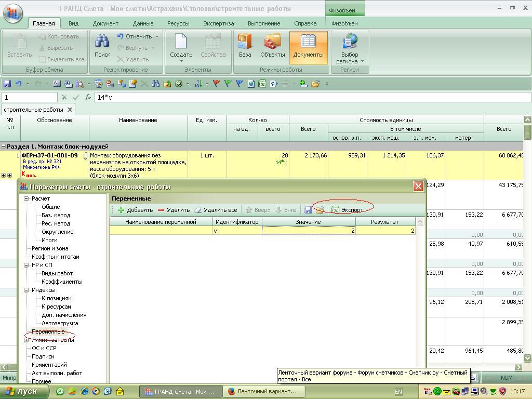Open the База work mode
Screen dimensions: 532x399
pyautogui.click(x=245, y=42)
